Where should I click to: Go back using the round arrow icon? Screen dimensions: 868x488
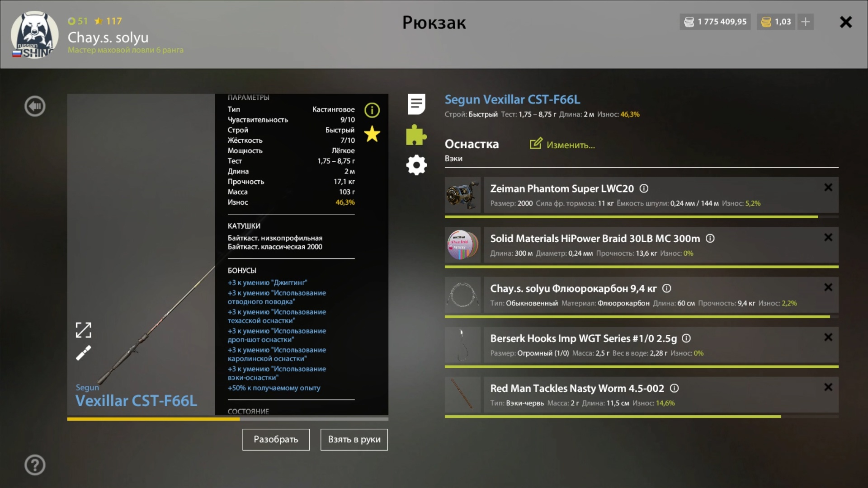pos(35,107)
